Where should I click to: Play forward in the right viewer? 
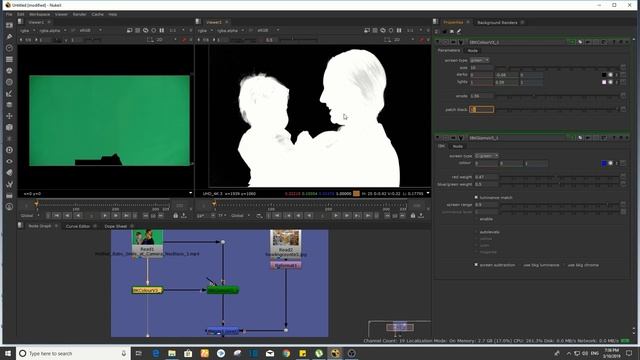point(336,216)
